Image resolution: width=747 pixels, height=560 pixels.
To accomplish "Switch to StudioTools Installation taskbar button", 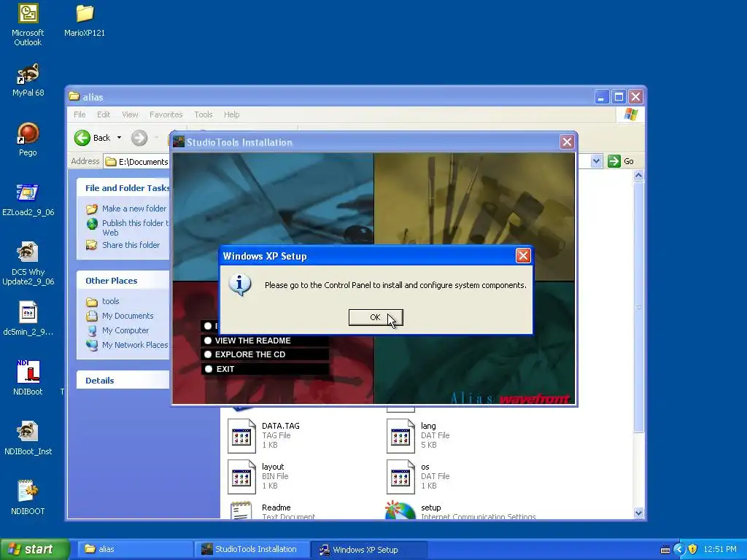I will pyautogui.click(x=252, y=550).
